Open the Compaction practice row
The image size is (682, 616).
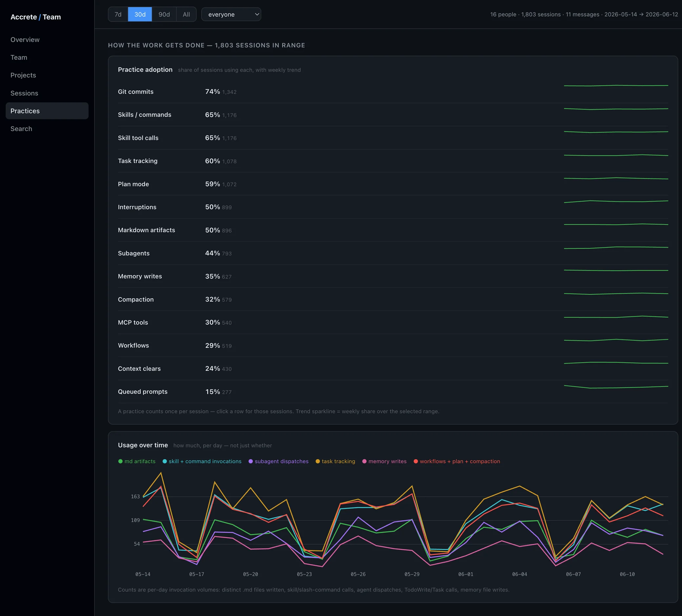(x=393, y=299)
